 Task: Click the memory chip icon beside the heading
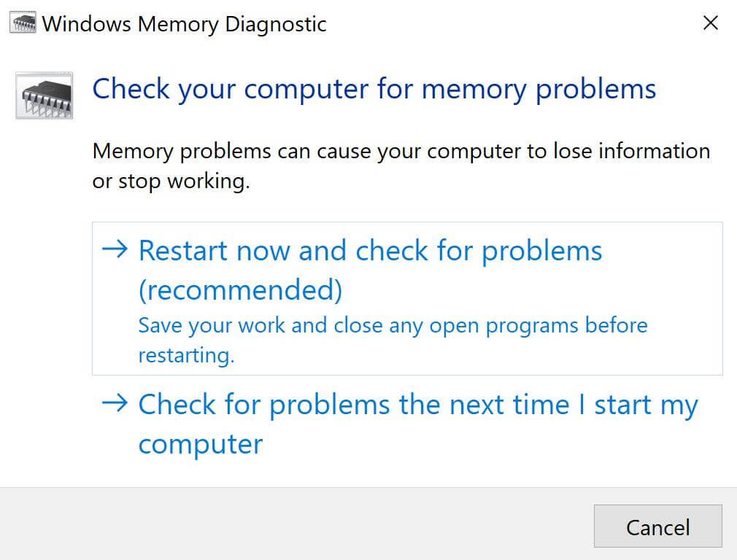coord(45,95)
